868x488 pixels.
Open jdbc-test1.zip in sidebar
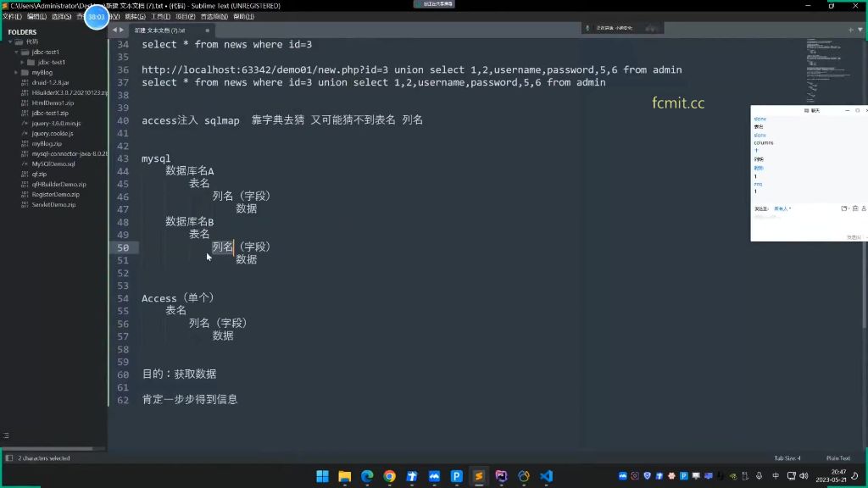(50, 113)
